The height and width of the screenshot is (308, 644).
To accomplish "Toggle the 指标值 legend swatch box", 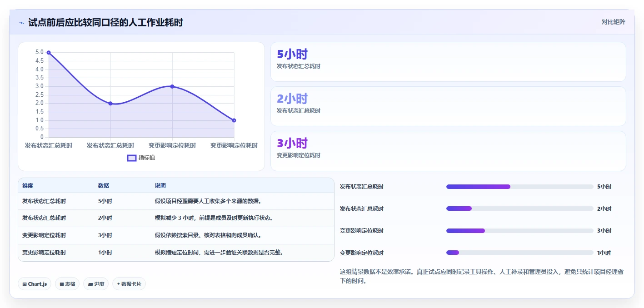I will pyautogui.click(x=132, y=158).
